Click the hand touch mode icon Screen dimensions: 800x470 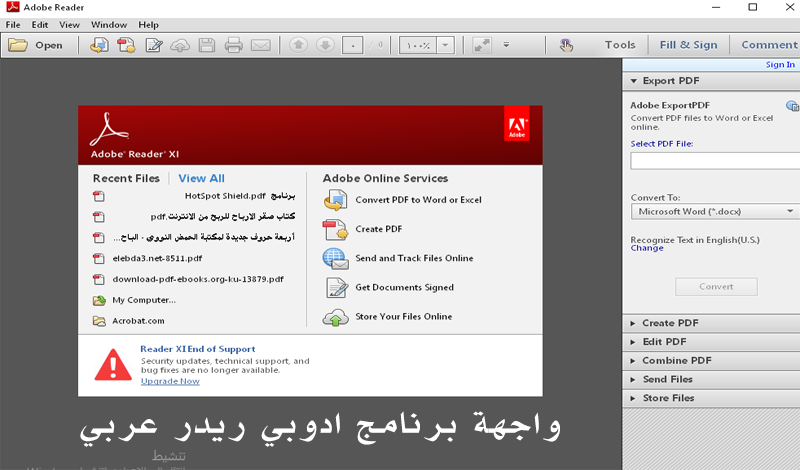tap(566, 45)
